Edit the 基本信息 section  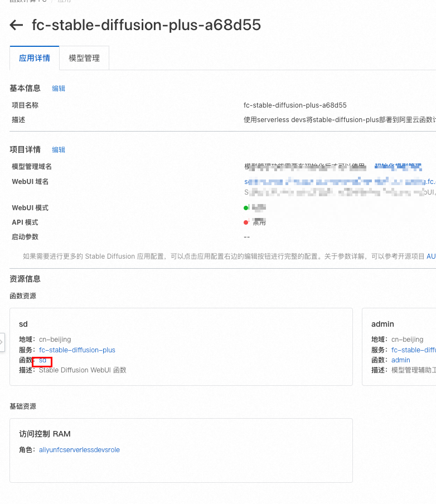tap(59, 89)
